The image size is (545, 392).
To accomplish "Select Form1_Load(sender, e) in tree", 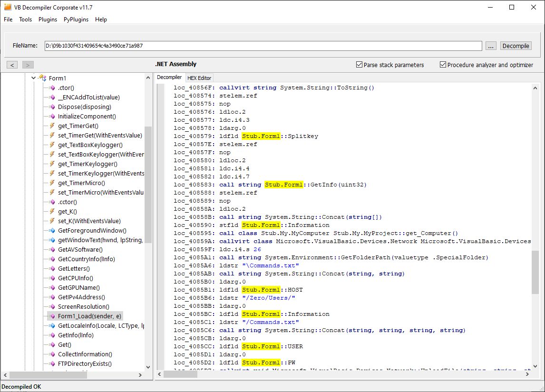I will 89,316.
